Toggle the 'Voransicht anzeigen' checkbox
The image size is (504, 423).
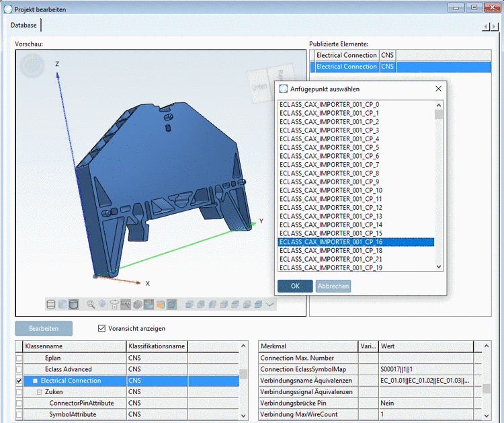coord(102,328)
